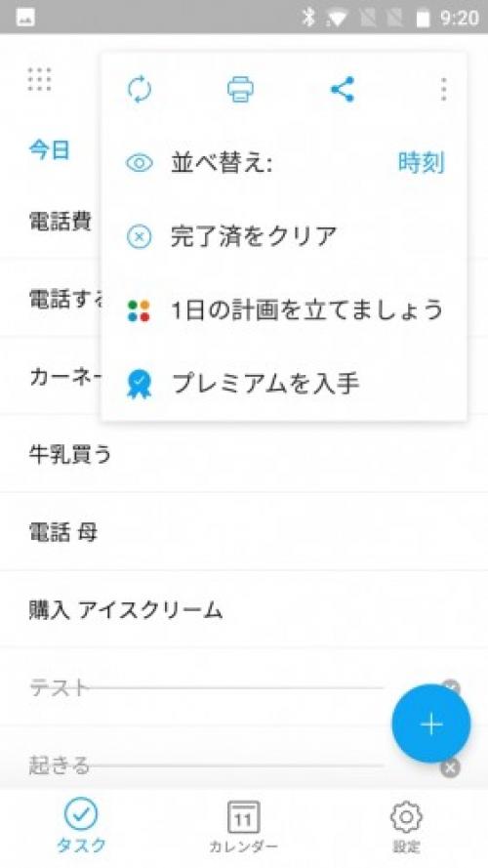Tap the four colored dots icon
Viewport: 488px width, 868px height.
point(139,311)
